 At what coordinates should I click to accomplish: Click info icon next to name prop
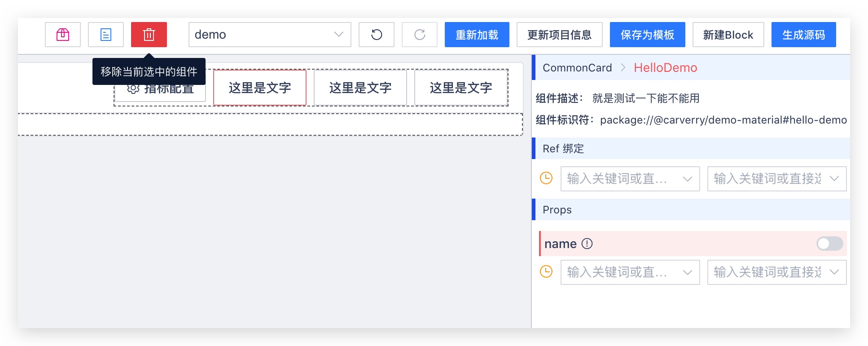(587, 244)
